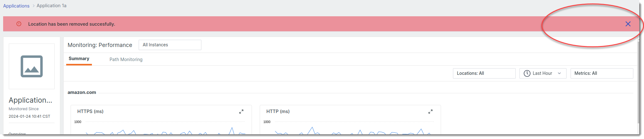The width and height of the screenshot is (644, 139).
Task: Open the Locations: All filter
Action: [x=484, y=73]
